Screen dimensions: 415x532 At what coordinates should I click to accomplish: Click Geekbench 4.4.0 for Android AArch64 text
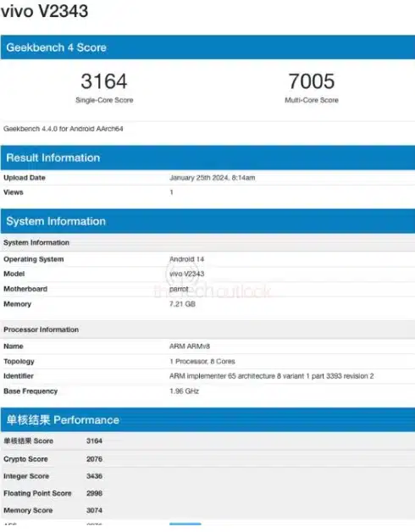[x=64, y=129]
